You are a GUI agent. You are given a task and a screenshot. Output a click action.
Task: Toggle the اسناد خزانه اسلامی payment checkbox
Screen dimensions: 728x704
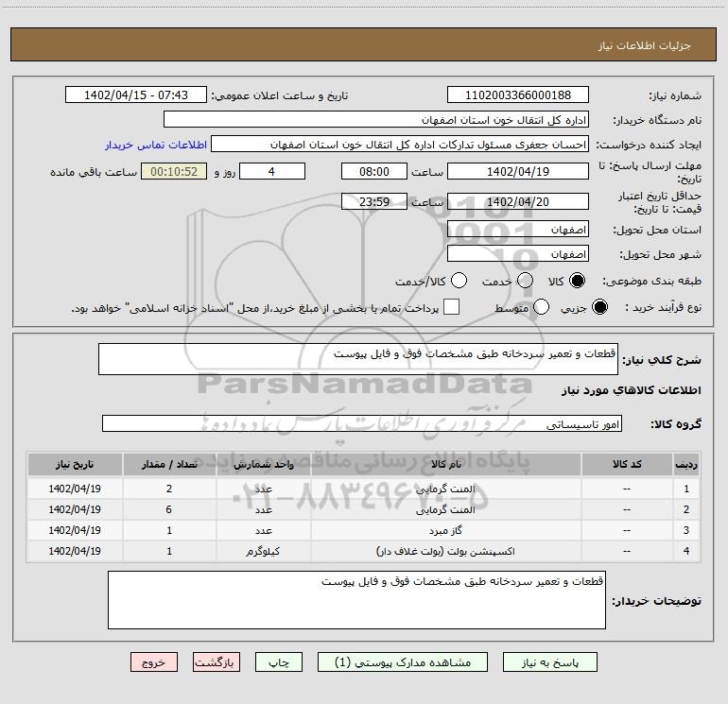pyautogui.click(x=451, y=307)
